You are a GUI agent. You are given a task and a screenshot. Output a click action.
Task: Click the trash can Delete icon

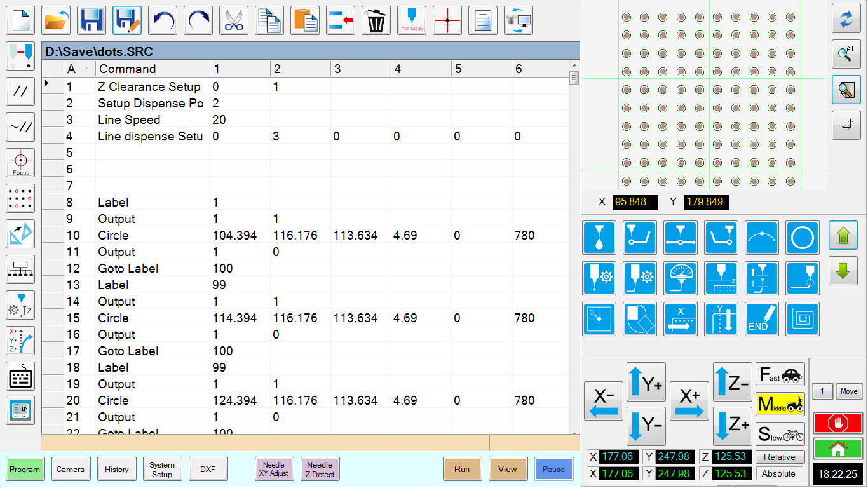pyautogui.click(x=376, y=21)
